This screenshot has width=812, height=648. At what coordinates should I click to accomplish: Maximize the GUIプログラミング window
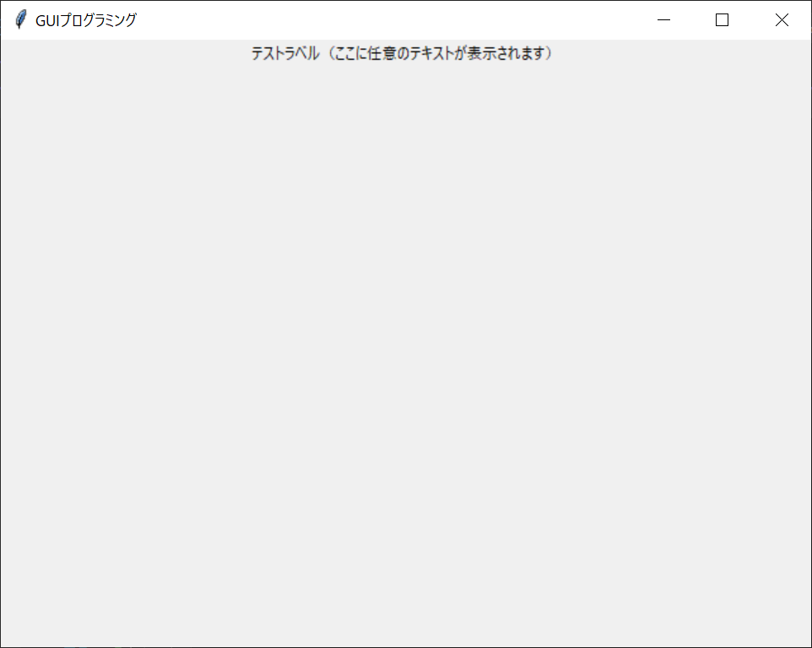pos(722,19)
